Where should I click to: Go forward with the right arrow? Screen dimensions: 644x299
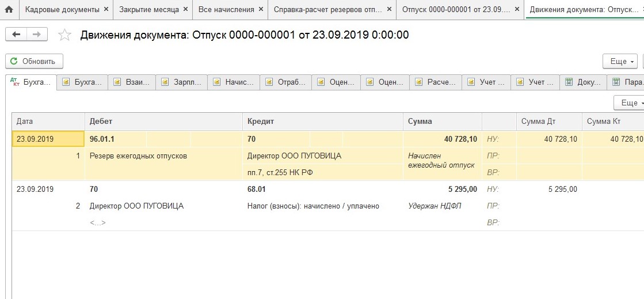[37, 35]
